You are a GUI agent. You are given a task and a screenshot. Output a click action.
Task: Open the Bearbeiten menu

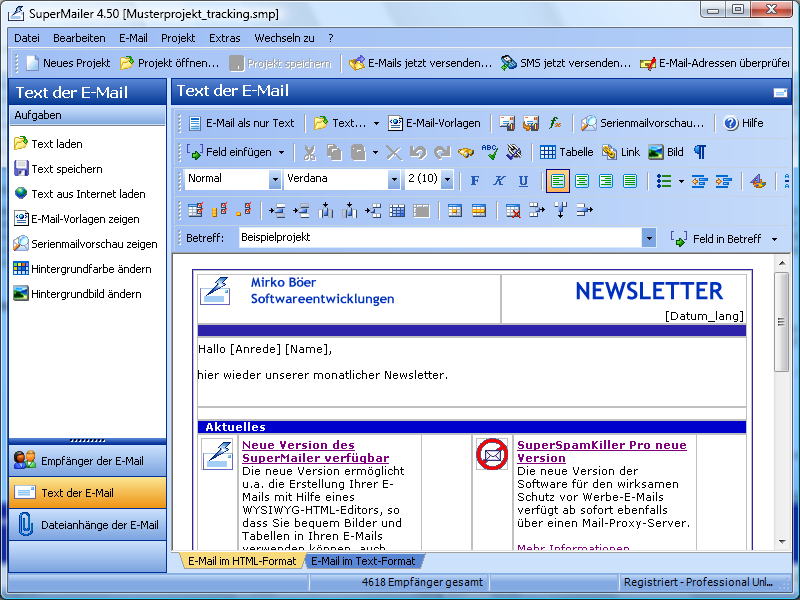pyautogui.click(x=79, y=38)
